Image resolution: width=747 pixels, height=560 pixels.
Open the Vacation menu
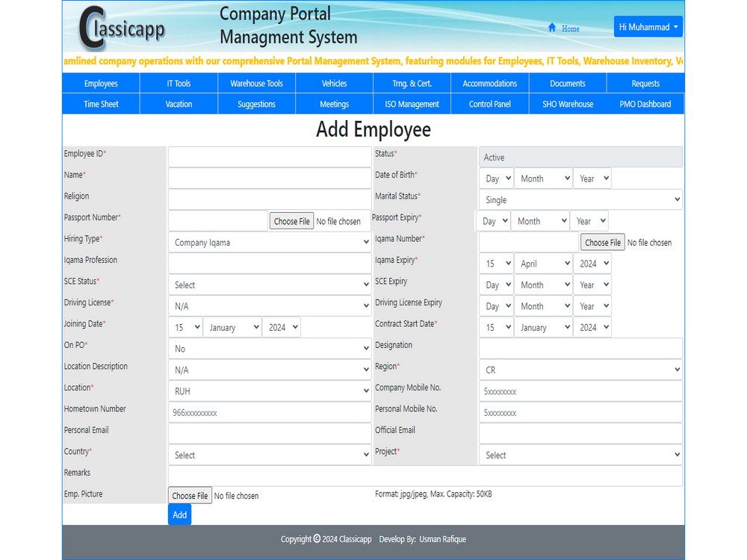click(x=179, y=104)
